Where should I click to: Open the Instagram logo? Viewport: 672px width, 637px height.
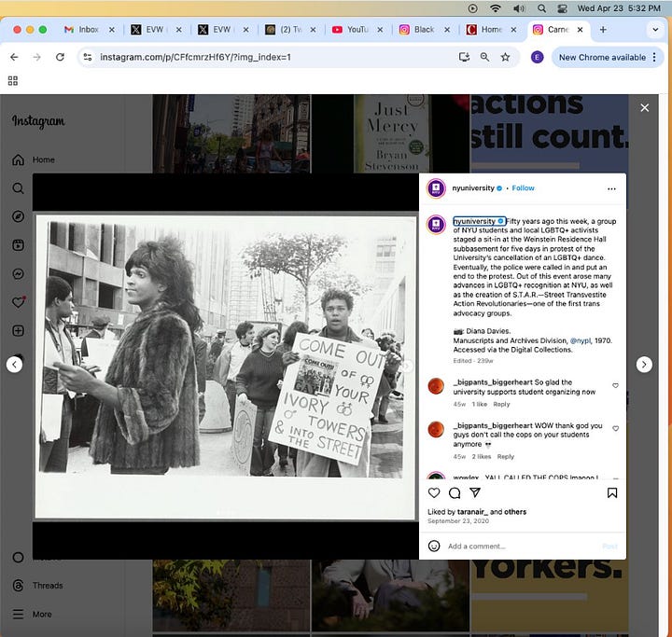point(38,121)
